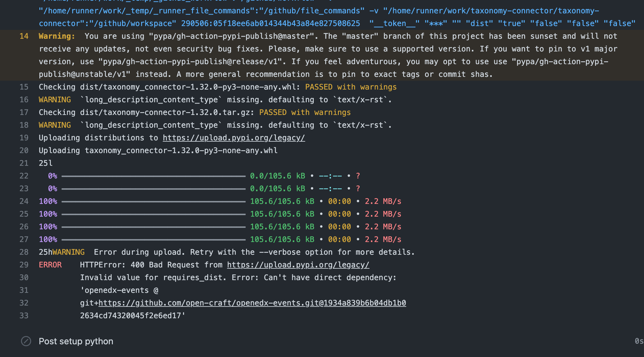Expand the Post setup python step
This screenshot has height=357, width=644.
coord(76,341)
